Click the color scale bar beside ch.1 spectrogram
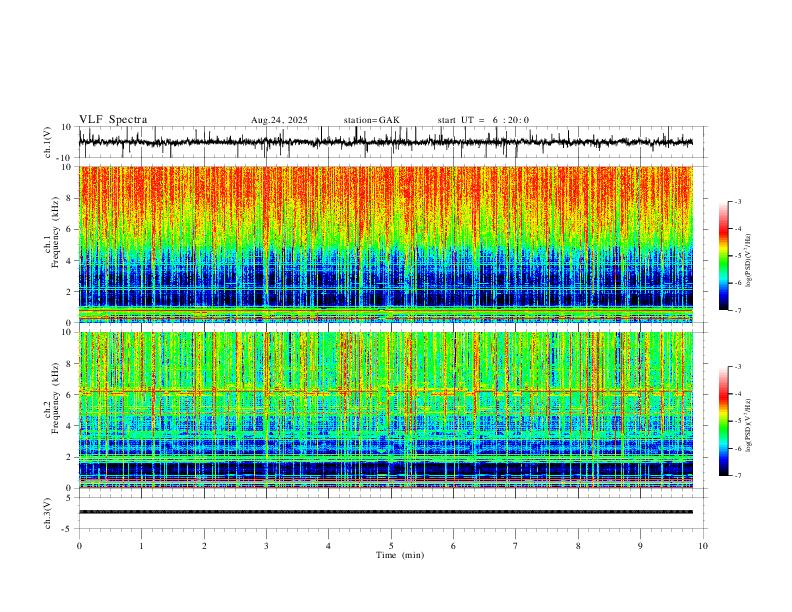 [x=723, y=256]
